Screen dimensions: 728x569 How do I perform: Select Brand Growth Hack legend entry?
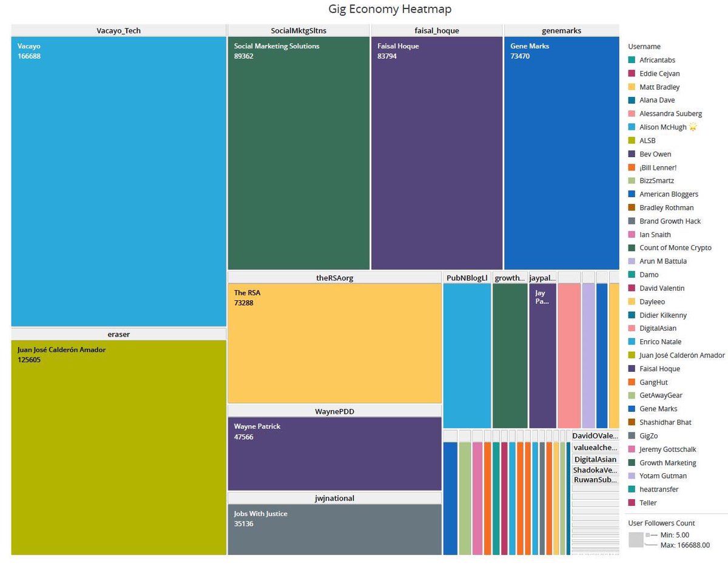click(x=664, y=221)
